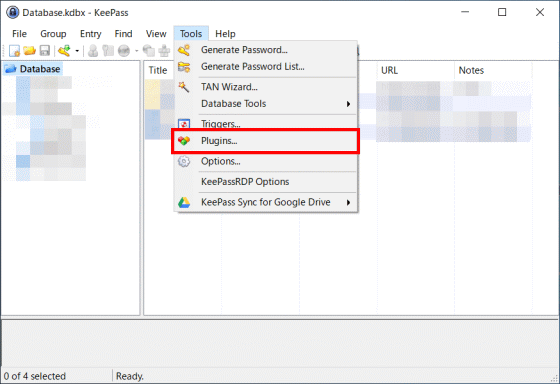Click the Copy Password toolbar icon
The height and width of the screenshot is (384, 560).
108,51
